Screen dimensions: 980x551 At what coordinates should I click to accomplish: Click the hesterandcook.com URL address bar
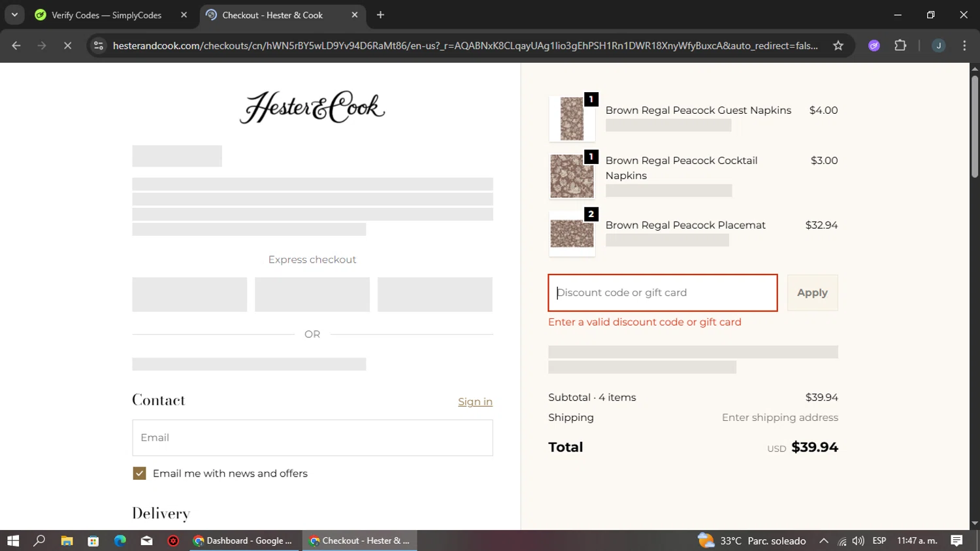pos(465,46)
